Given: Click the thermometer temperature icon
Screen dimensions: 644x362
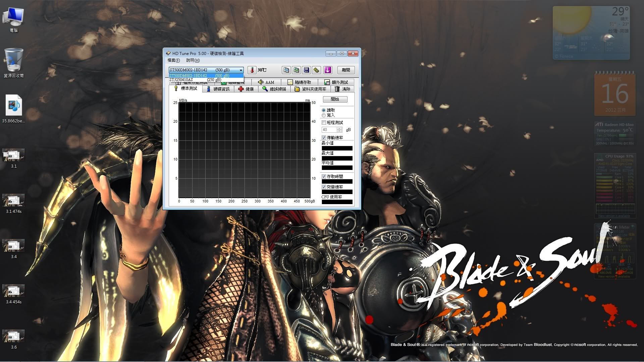Looking at the screenshot, I should point(252,70).
